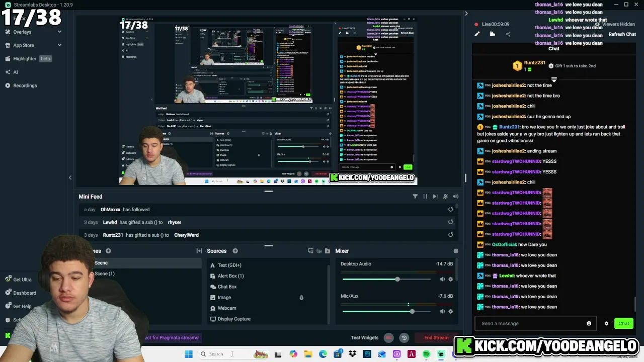Open the camera recording icon near Live

tap(493, 34)
